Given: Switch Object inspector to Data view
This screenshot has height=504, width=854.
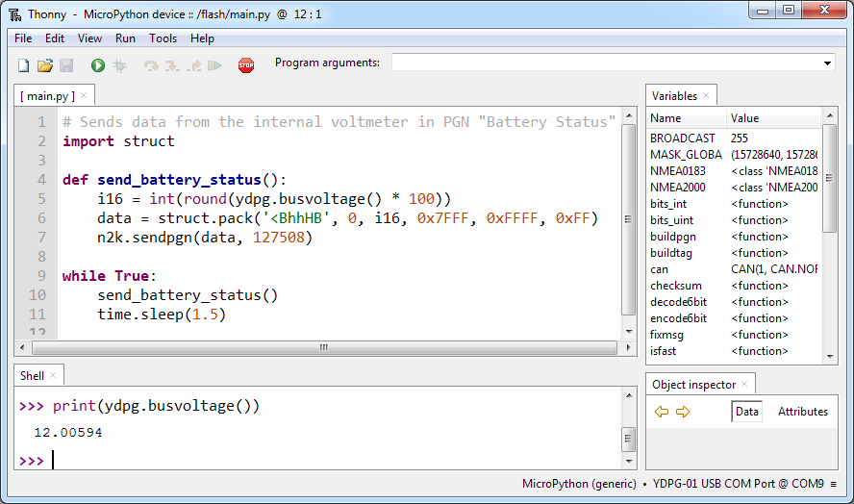Looking at the screenshot, I should coord(746,412).
